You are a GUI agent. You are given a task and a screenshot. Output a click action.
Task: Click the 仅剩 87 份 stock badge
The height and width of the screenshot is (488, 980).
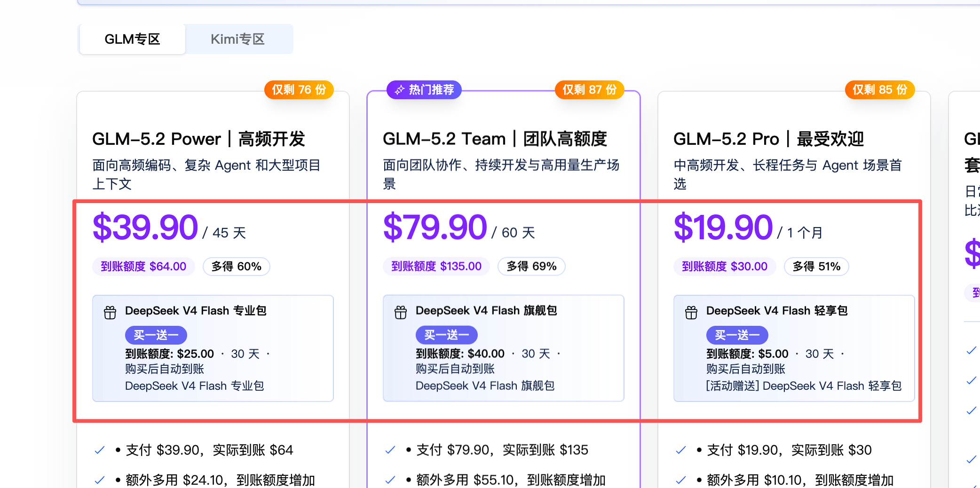590,90
